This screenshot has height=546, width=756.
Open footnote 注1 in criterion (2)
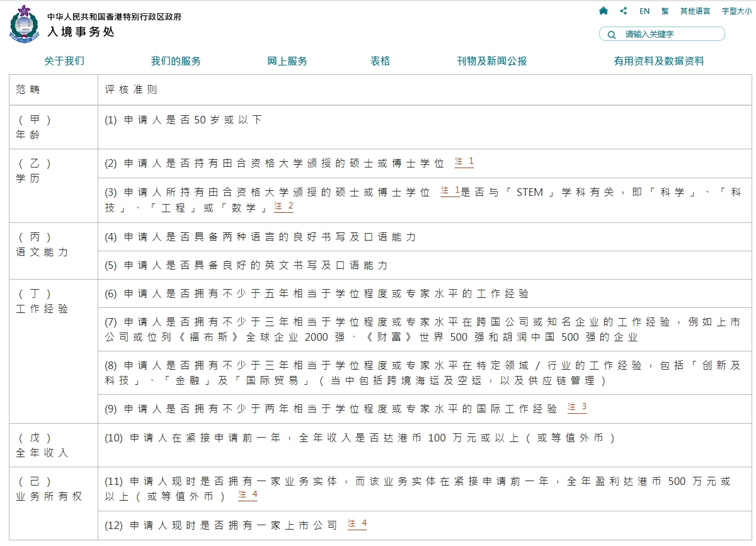[x=464, y=162]
